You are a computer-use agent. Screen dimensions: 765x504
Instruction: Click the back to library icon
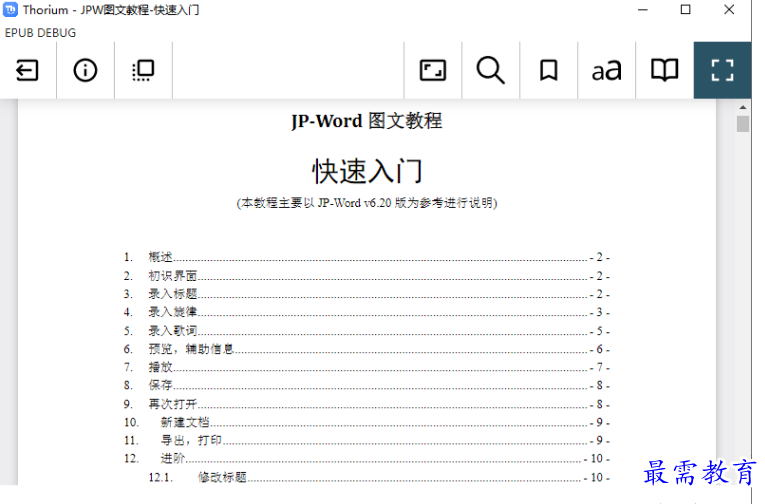point(27,70)
